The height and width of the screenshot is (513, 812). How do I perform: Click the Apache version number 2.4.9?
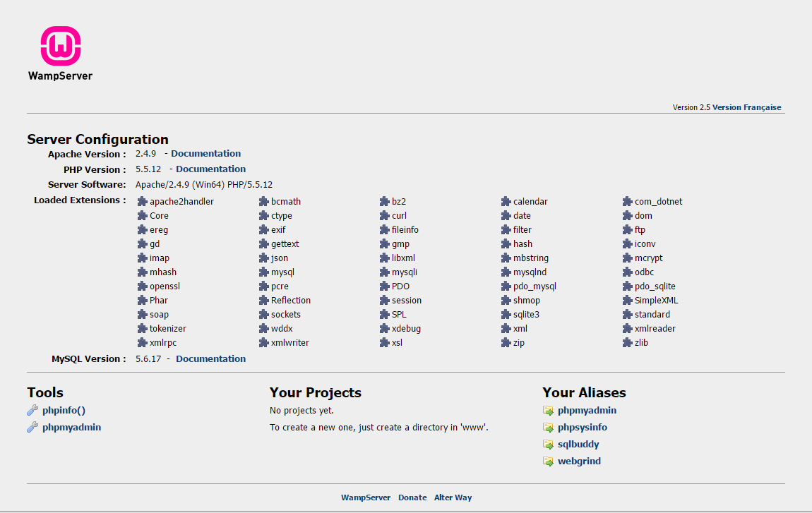pos(145,154)
